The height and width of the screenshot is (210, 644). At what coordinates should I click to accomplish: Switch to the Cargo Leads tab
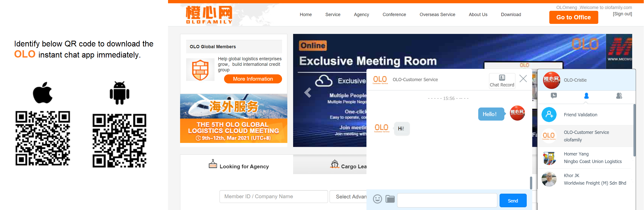pos(330,164)
